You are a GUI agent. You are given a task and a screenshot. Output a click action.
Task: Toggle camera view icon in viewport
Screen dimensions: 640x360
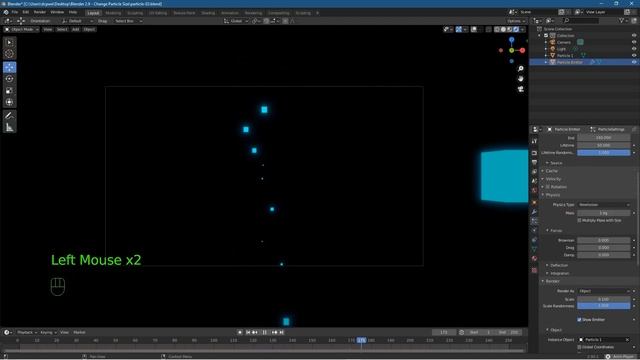click(x=520, y=89)
